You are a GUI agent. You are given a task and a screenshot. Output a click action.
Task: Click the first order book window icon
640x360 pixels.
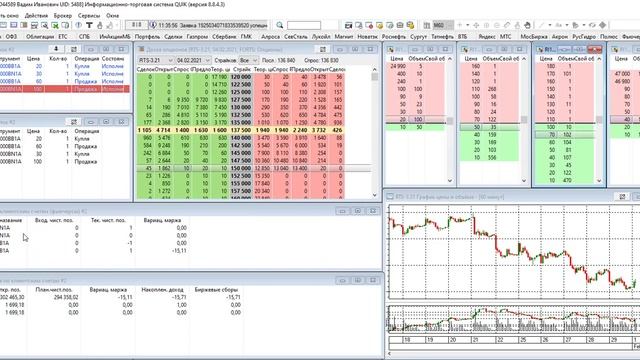pos(391,49)
